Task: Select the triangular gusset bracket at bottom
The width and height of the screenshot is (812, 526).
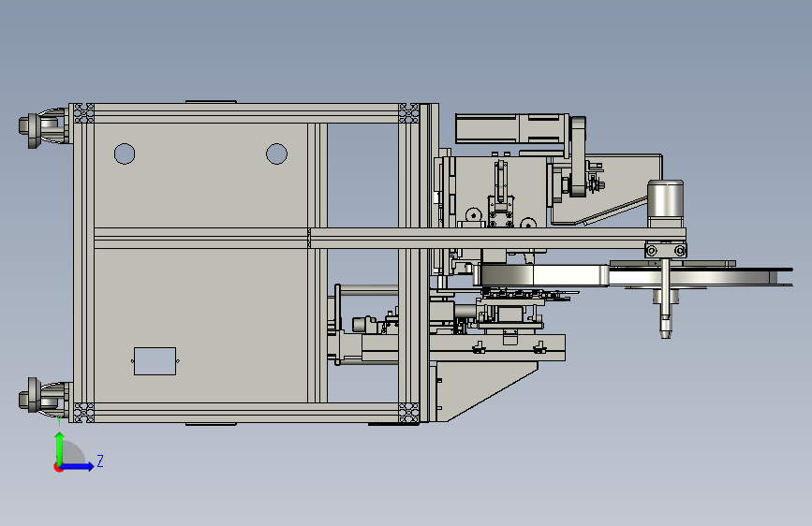Action: coord(486,391)
